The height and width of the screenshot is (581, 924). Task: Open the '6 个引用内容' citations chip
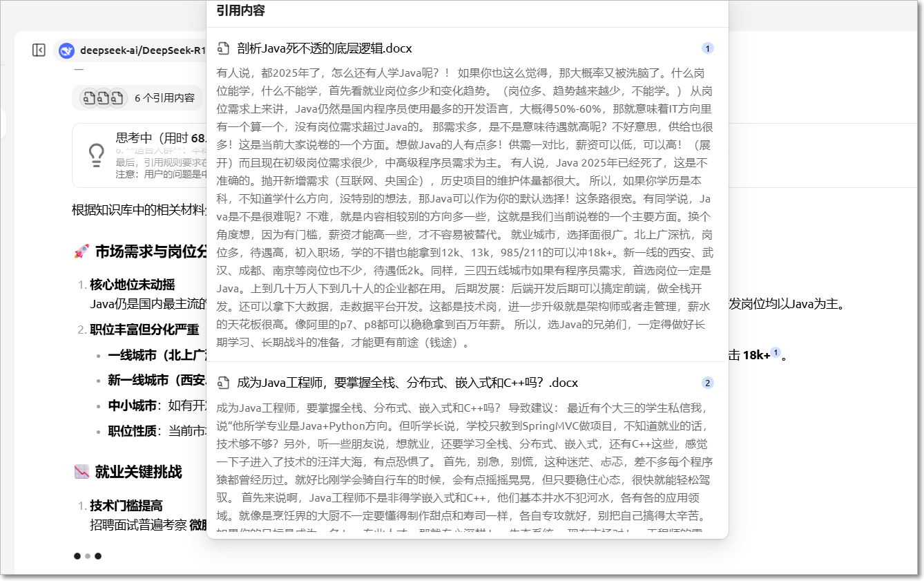tap(137, 98)
